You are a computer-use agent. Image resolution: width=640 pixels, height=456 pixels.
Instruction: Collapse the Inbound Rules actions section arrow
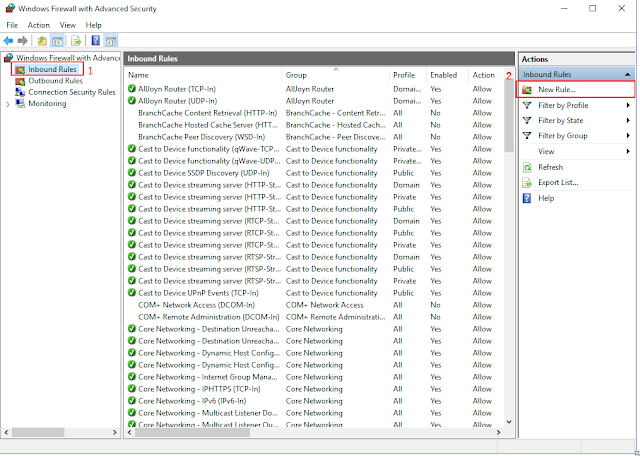pyautogui.click(x=627, y=75)
